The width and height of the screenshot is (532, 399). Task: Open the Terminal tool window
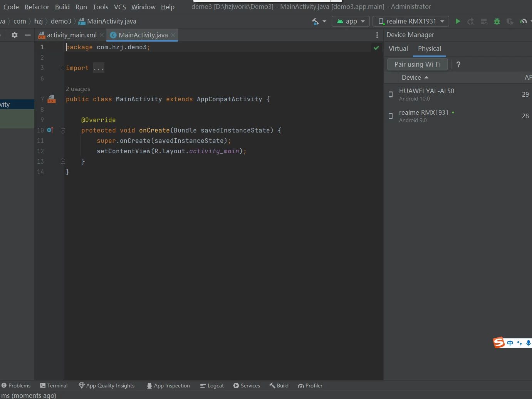(54, 386)
